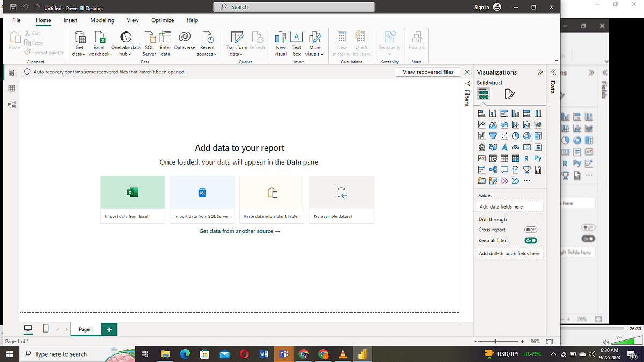This screenshot has height=362, width=644.
Task: Add a Python visual to the report
Action: 538,158
